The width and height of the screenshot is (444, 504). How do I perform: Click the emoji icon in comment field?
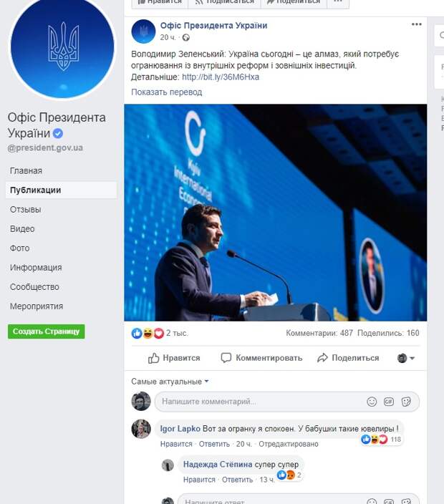[x=372, y=402]
